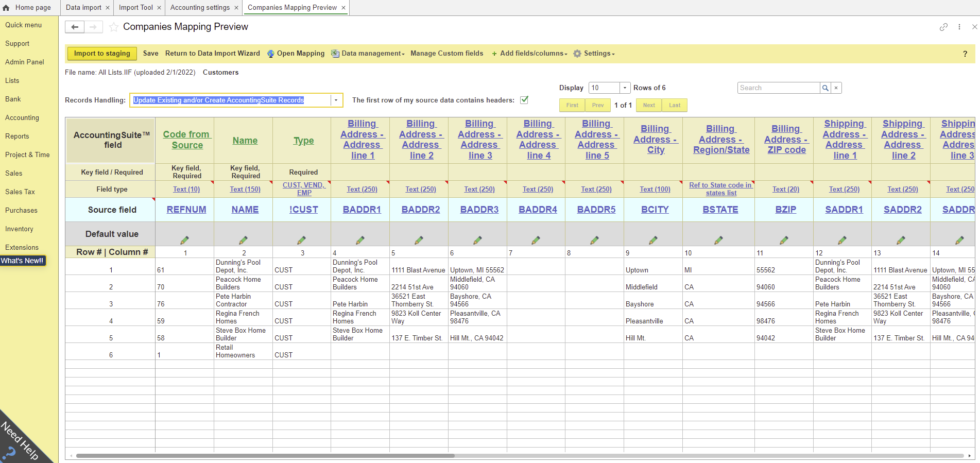Viewport: 980px width, 463px height.
Task: Edit default value pencil under BADDR5
Action: (595, 240)
